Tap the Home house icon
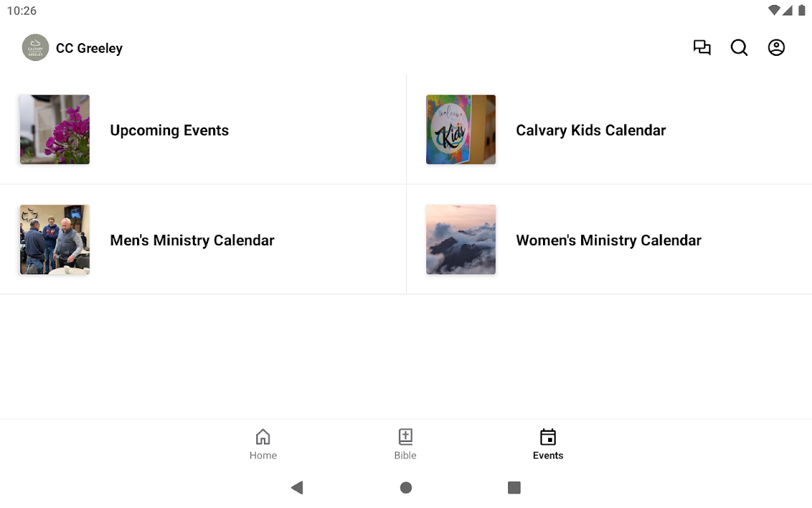Screen dimensions: 812x508 click(x=263, y=437)
